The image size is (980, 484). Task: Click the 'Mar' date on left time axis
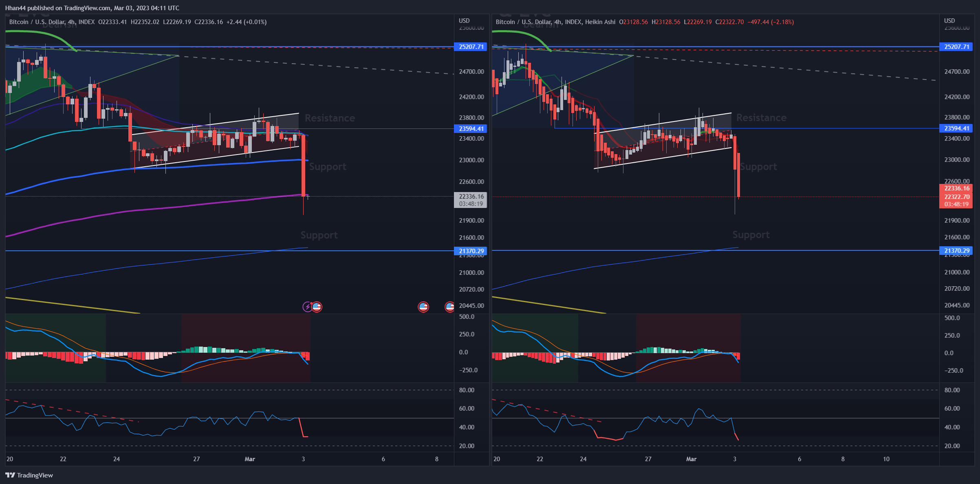(250, 459)
